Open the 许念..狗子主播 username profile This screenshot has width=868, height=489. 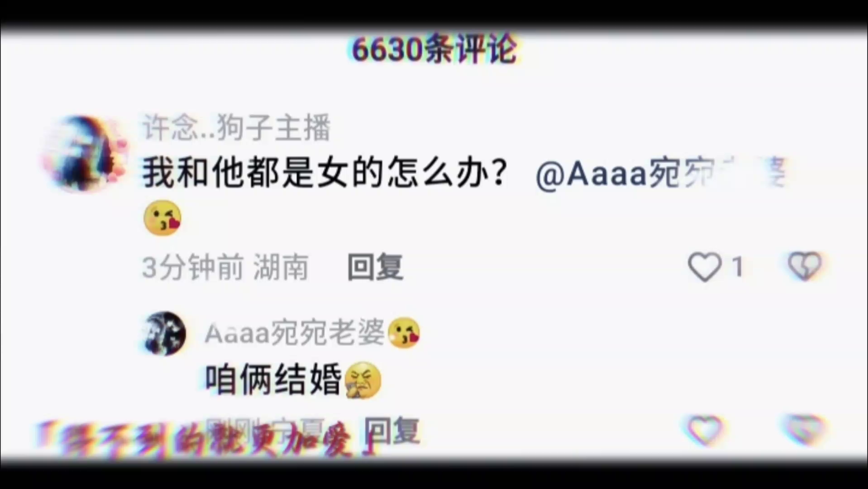pyautogui.click(x=237, y=127)
